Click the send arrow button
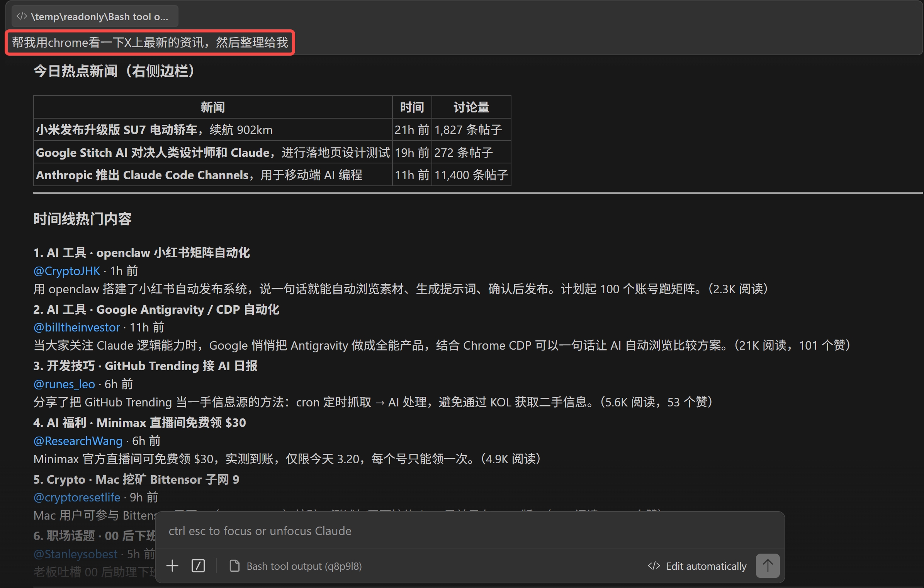 [x=768, y=566]
